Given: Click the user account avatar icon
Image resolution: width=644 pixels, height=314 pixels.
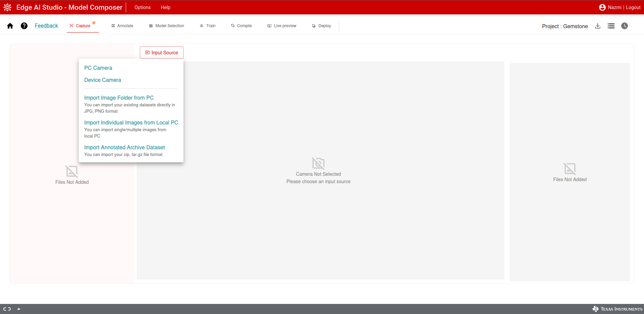Looking at the screenshot, I should click(x=602, y=7).
